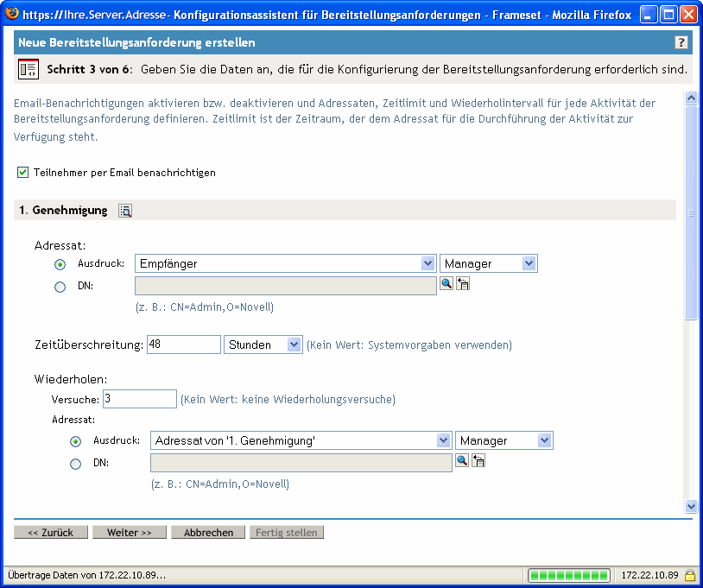Click 'Wiederholen:' label

pyautogui.click(x=71, y=379)
